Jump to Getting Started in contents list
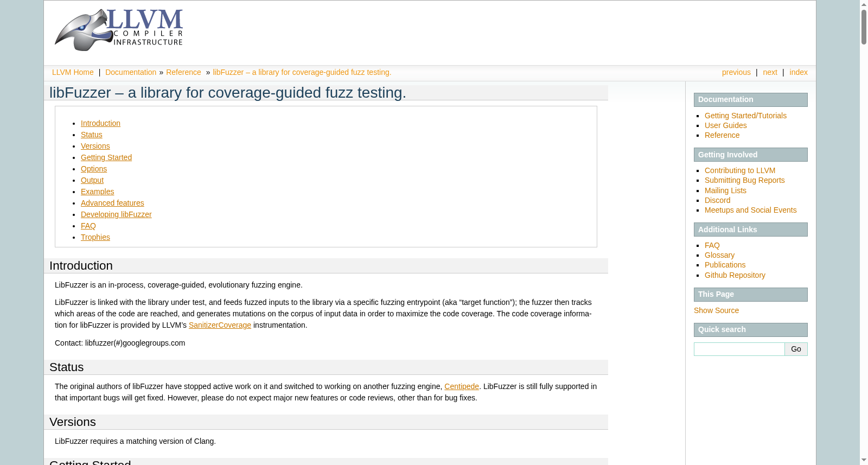This screenshot has width=868, height=465. 106,157
